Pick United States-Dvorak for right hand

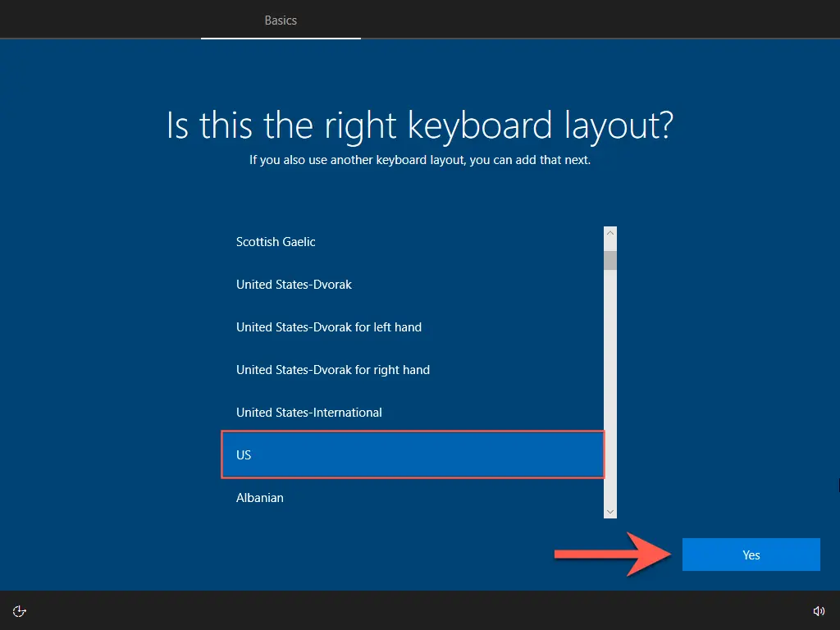click(x=413, y=370)
